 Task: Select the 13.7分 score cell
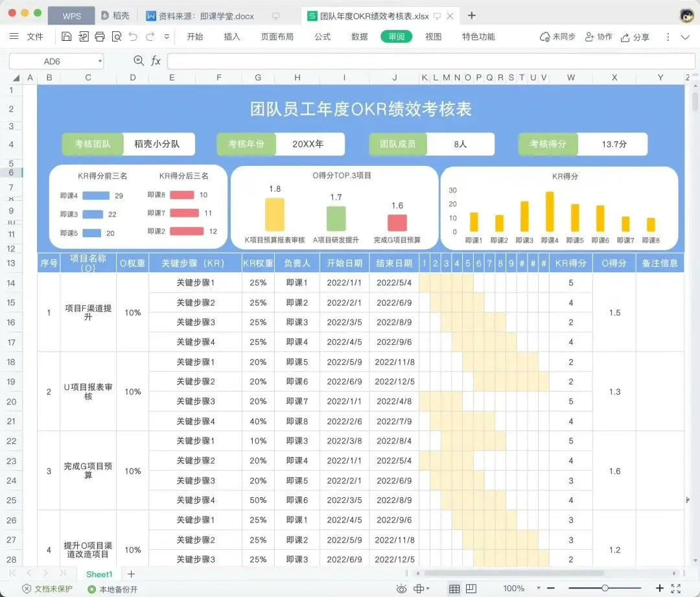click(613, 144)
